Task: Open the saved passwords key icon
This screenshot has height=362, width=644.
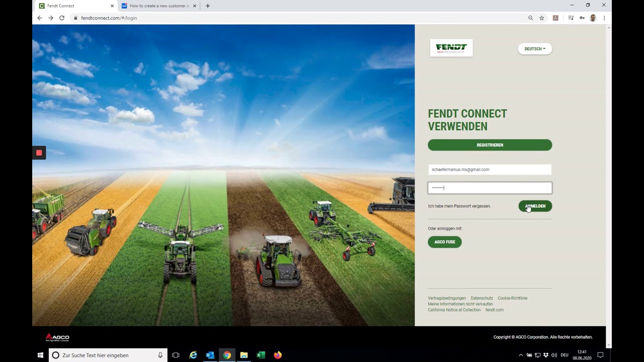Action: pyautogui.click(x=582, y=18)
